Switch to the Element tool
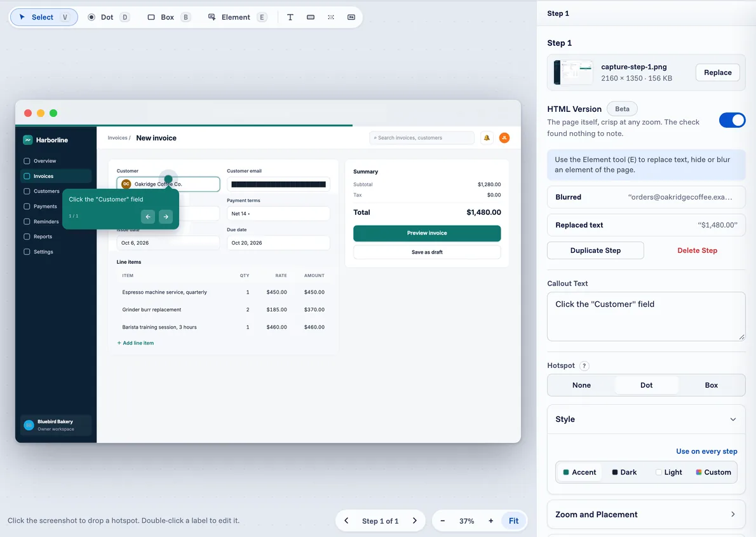 [237, 17]
